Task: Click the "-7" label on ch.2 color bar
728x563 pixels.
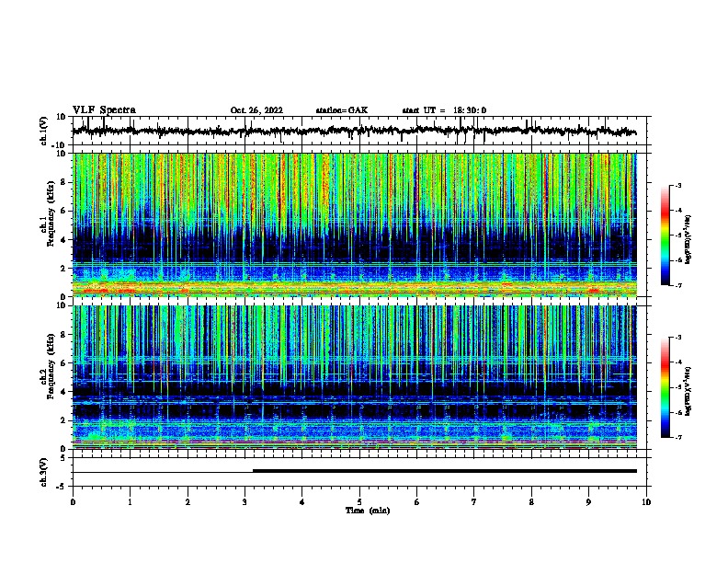Action: (677, 438)
